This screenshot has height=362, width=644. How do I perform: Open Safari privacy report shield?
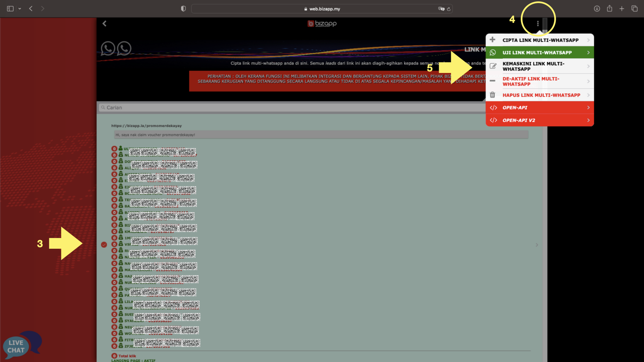[x=183, y=9]
